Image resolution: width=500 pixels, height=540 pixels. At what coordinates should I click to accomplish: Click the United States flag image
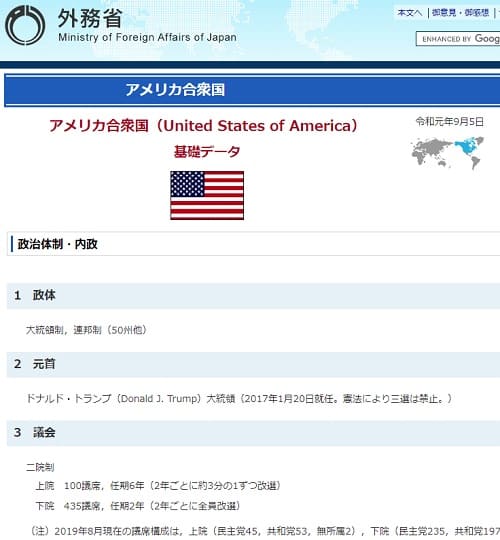point(207,195)
